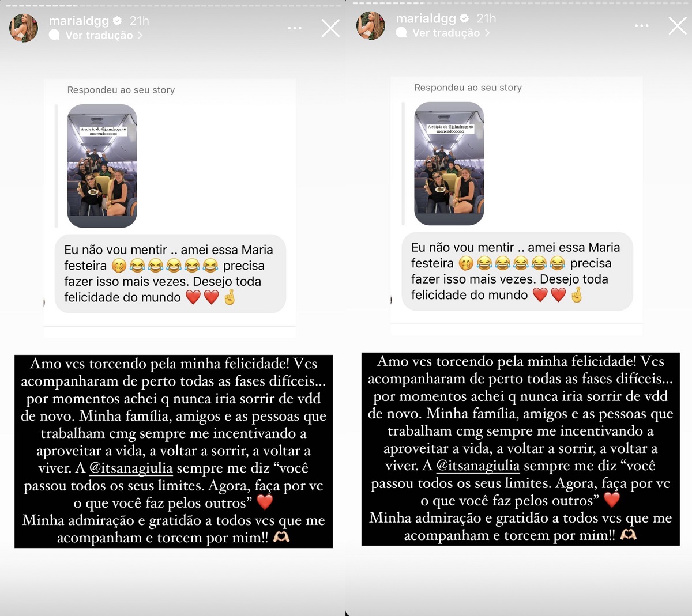Open marialdgg profile picture in right story
The image size is (692, 616).
pyautogui.click(x=371, y=26)
